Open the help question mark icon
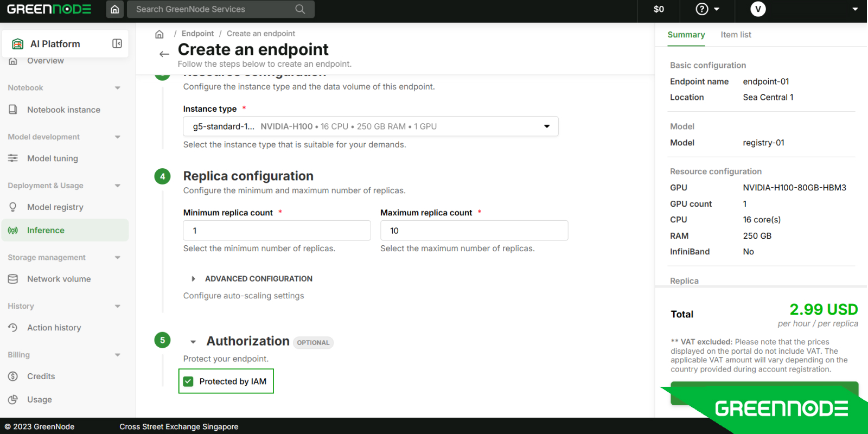868x434 pixels. coord(702,9)
